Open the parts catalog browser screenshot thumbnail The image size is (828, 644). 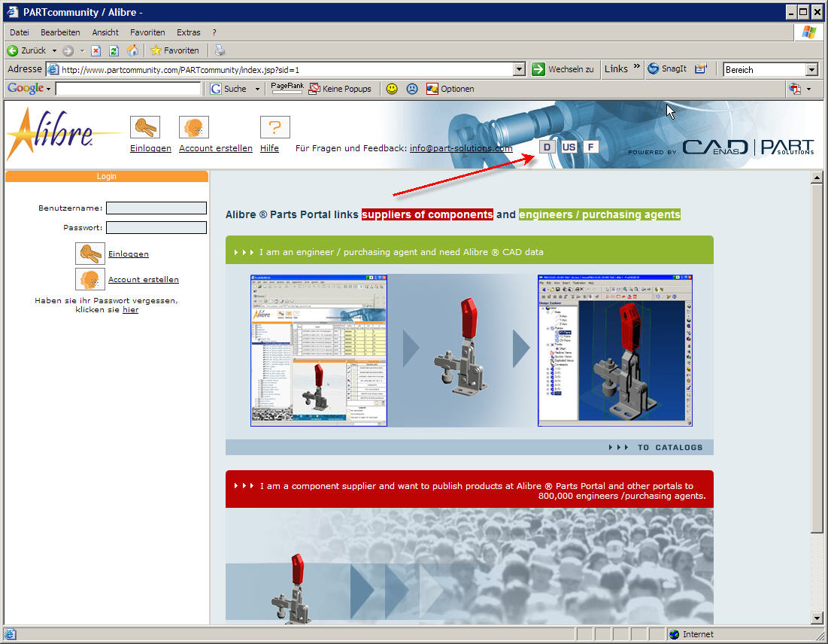319,351
